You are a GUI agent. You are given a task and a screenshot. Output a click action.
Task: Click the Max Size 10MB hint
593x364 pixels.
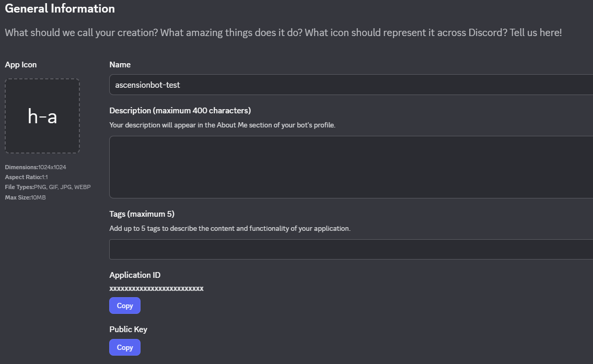pos(25,197)
